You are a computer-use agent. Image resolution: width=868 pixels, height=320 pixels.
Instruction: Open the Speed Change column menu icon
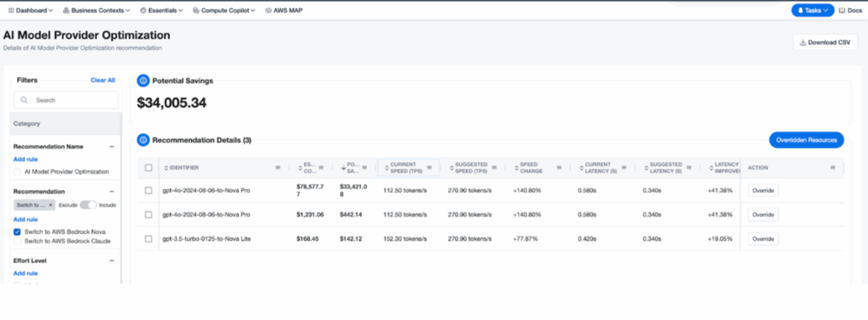pos(558,168)
